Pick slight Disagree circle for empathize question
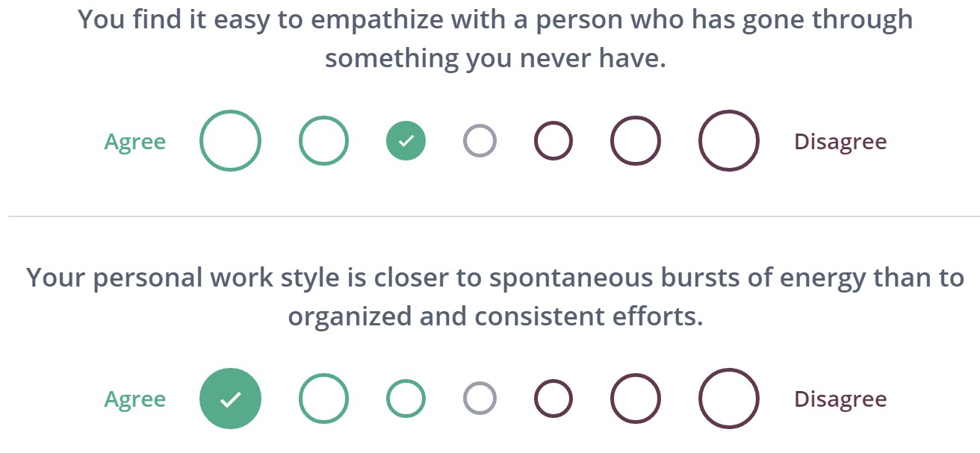This screenshot has height=453, width=980. click(x=553, y=140)
